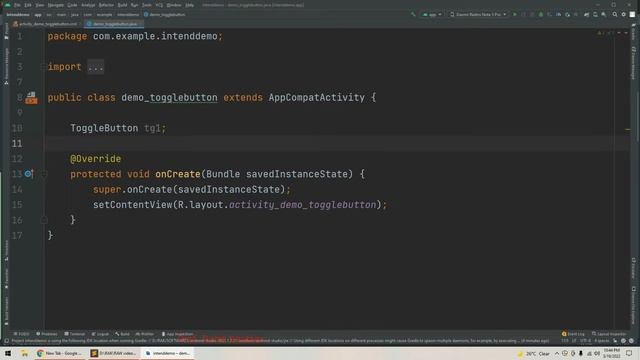Open the Event Log
Image resolution: width=640 pixels, height=360 pixels.
pyautogui.click(x=573, y=334)
